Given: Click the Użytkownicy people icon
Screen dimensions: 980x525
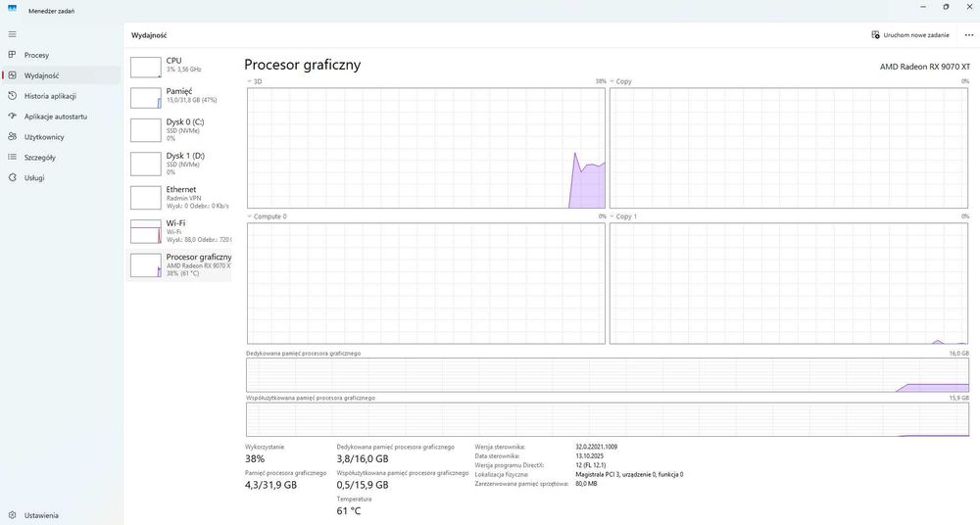Looking at the screenshot, I should (12, 137).
